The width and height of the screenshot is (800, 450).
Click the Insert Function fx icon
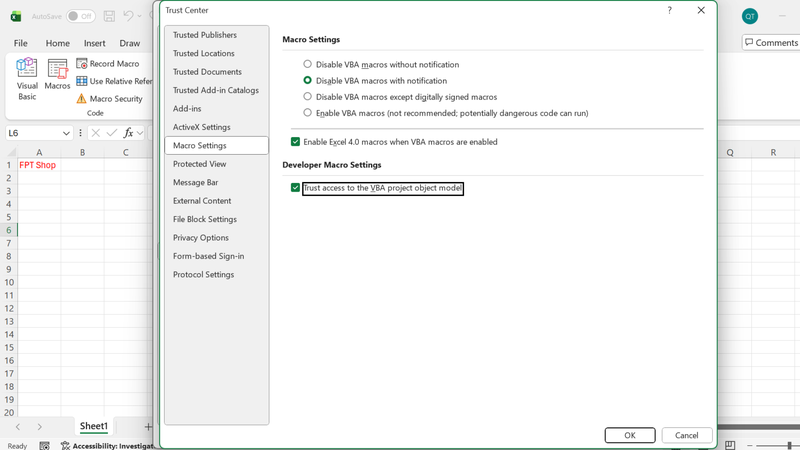pyautogui.click(x=128, y=133)
